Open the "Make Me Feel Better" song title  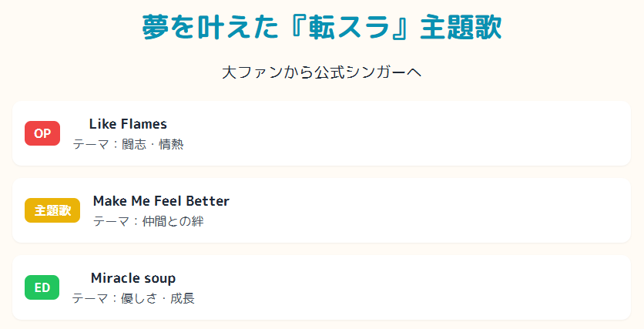click(x=161, y=201)
